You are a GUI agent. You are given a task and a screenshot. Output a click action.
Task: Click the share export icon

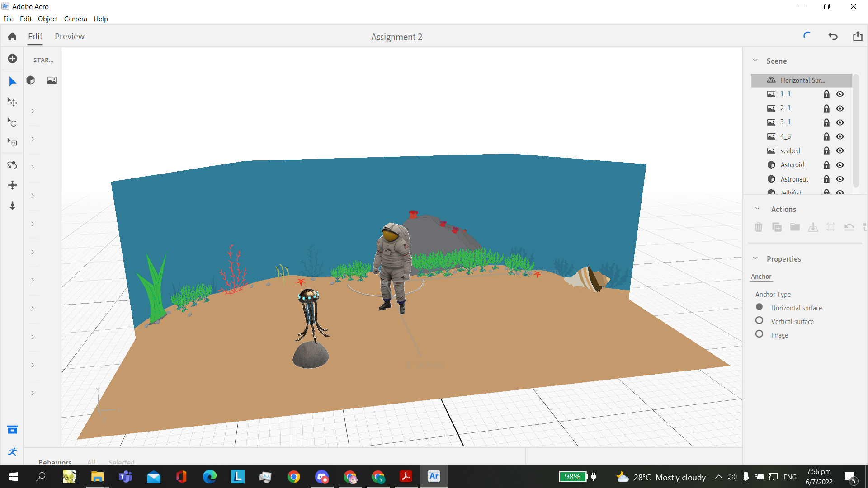857,37
